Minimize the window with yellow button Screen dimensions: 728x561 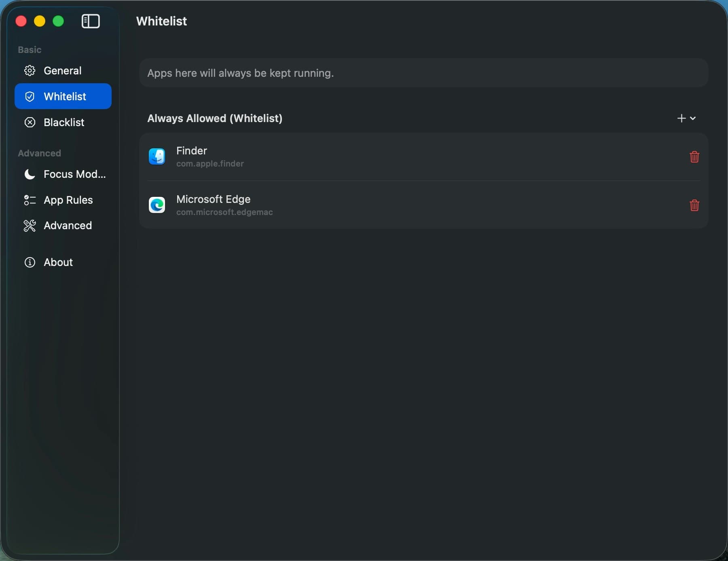pos(40,21)
